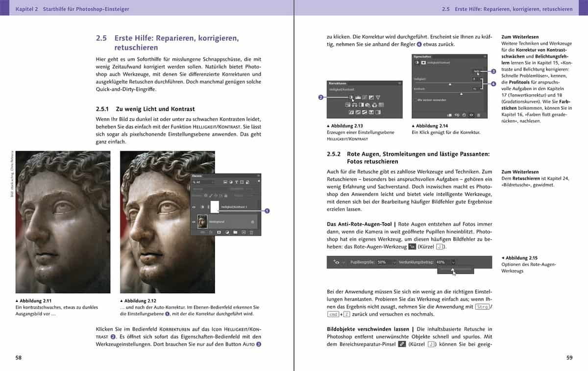Select the Belichtung (Exposure) adjustment icon
The width and height of the screenshot is (588, 371).
click(371, 97)
